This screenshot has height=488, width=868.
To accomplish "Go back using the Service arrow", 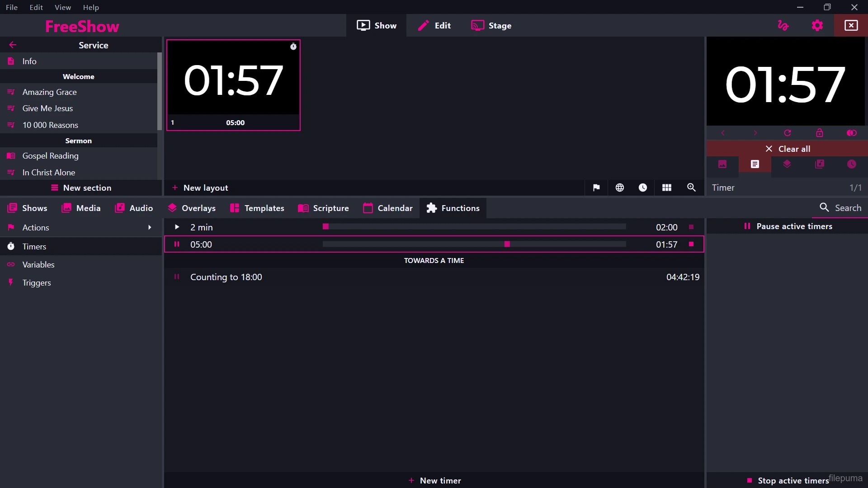I will (13, 45).
